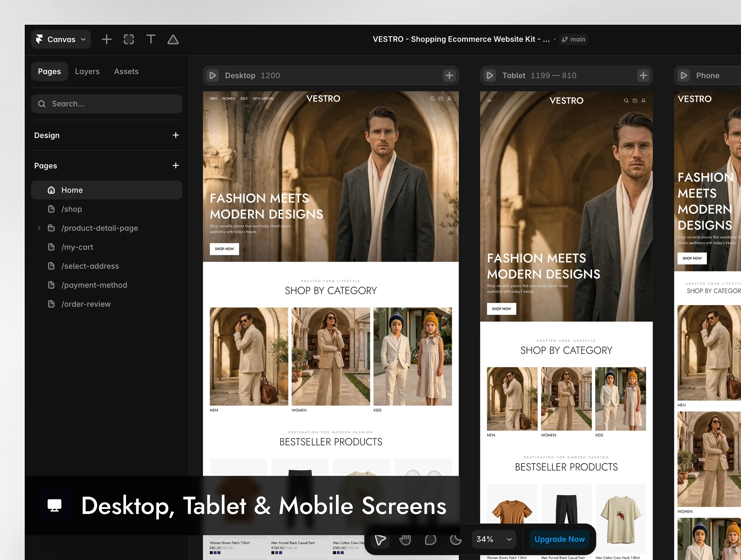
Task: Click the cart icon in Desktop frame header
Action: point(441,98)
